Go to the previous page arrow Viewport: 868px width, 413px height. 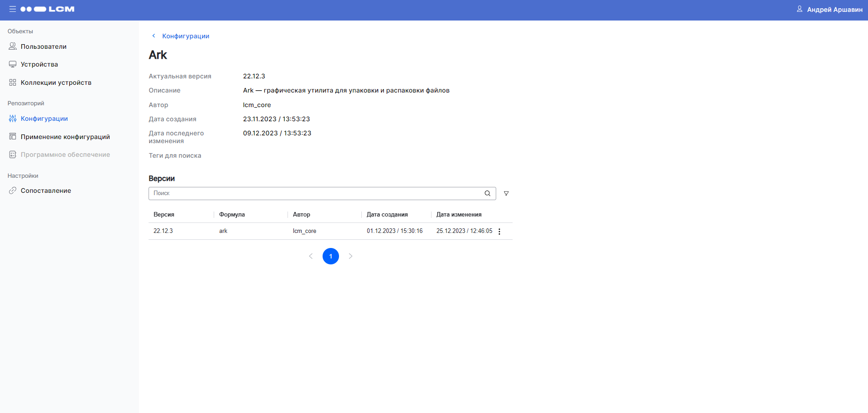pyautogui.click(x=311, y=256)
